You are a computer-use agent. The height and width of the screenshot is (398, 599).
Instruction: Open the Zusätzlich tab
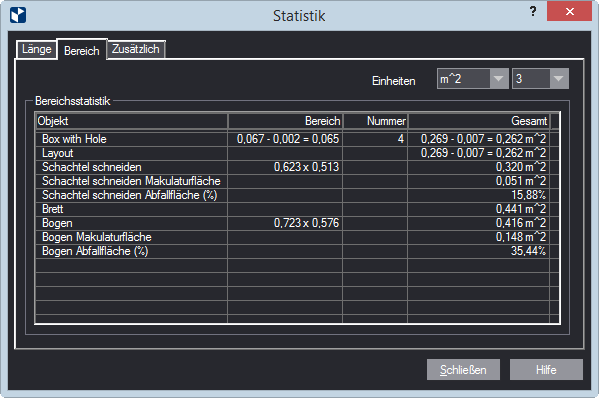coord(136,49)
